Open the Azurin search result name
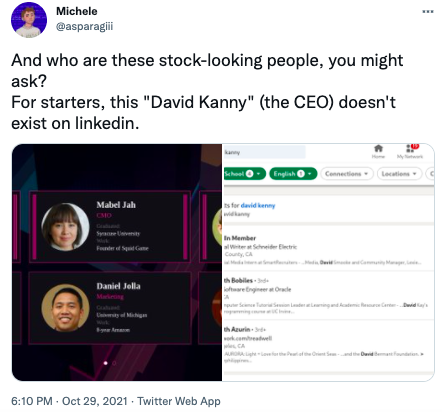The image size is (442, 412). (x=237, y=329)
